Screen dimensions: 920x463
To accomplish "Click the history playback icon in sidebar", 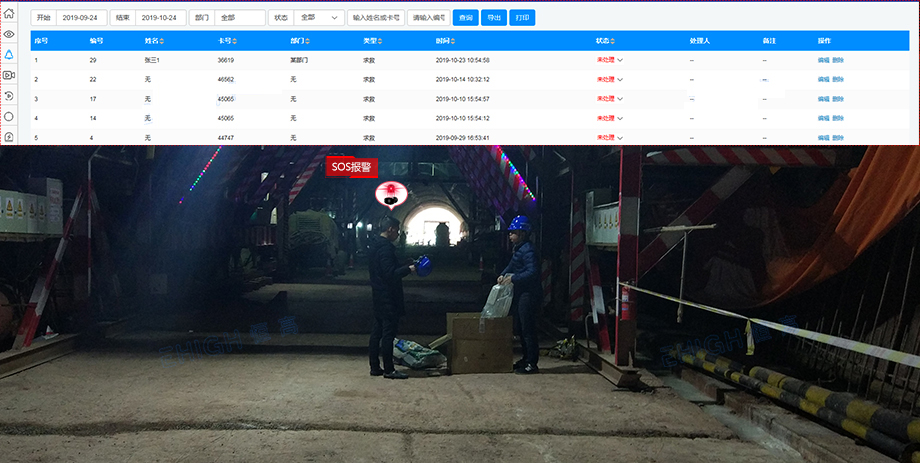I will (9, 96).
